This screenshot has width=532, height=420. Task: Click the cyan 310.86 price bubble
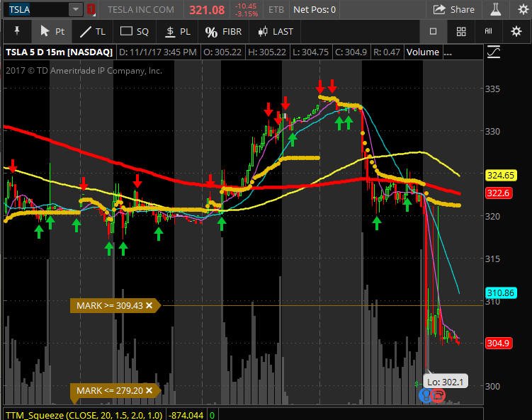501,293
